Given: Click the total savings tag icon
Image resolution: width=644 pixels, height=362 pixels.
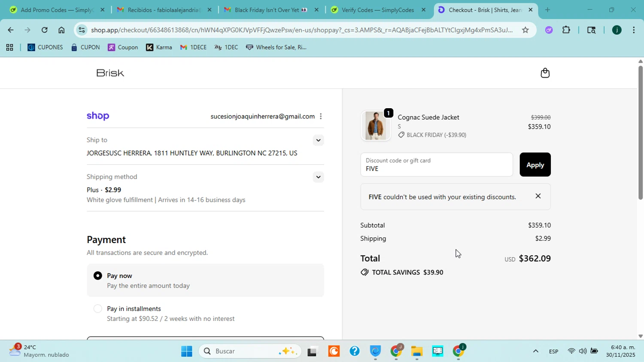Looking at the screenshot, I should (365, 272).
